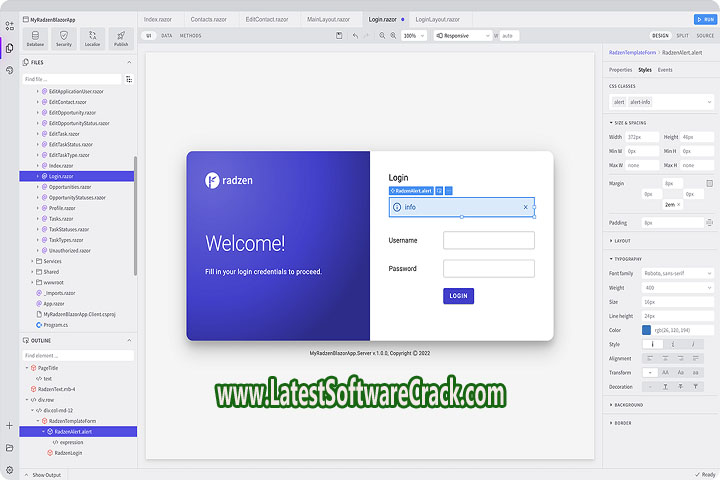Screen dimensions: 720x480
Task: Remove the 2em bottom margin value
Action: tap(679, 204)
